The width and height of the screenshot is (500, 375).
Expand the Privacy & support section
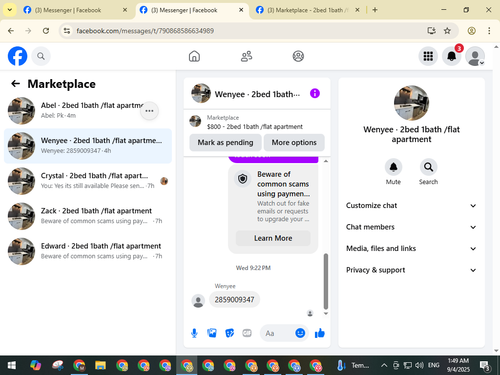coord(411,270)
